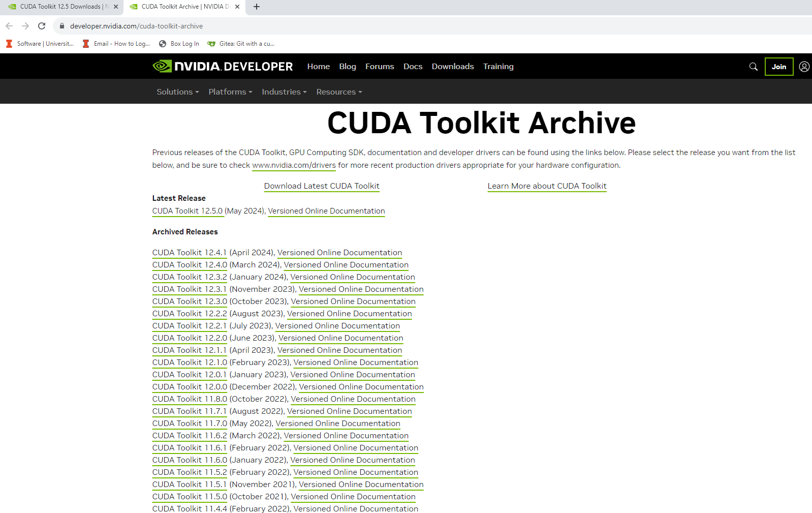The image size is (812, 513).
Task: Open CUDA Toolkit 11.6.0 link
Action: click(x=190, y=460)
